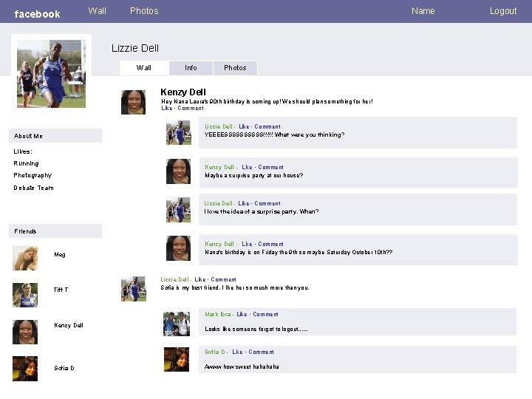Like the Saturday October 10th reply

247,244
